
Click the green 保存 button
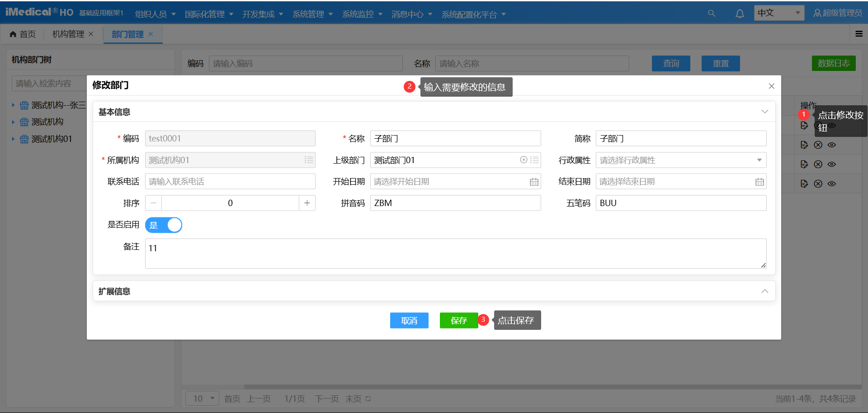tap(458, 320)
